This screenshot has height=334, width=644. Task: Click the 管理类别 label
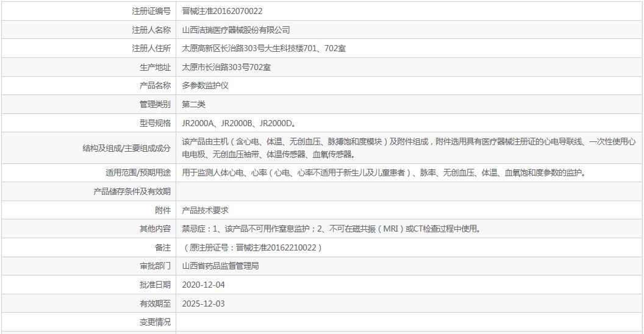[156, 104]
